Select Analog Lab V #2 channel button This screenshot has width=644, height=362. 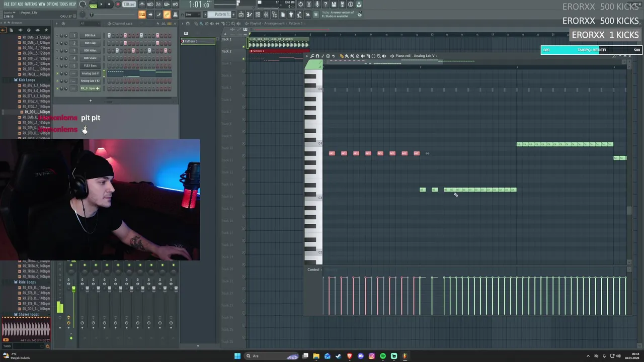(90, 81)
